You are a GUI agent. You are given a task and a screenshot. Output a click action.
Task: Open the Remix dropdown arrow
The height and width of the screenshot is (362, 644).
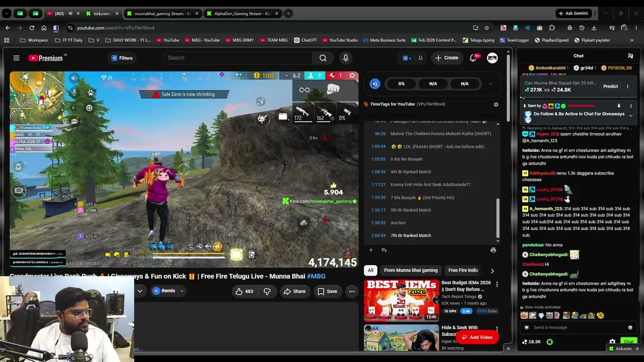[182, 291]
